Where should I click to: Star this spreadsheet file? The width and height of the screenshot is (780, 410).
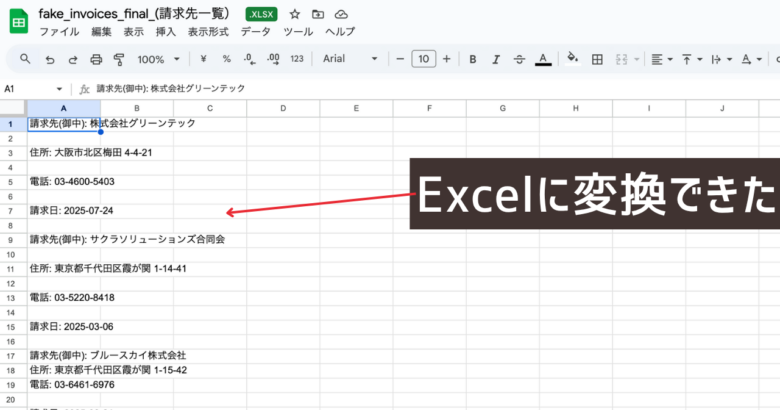[x=294, y=15]
